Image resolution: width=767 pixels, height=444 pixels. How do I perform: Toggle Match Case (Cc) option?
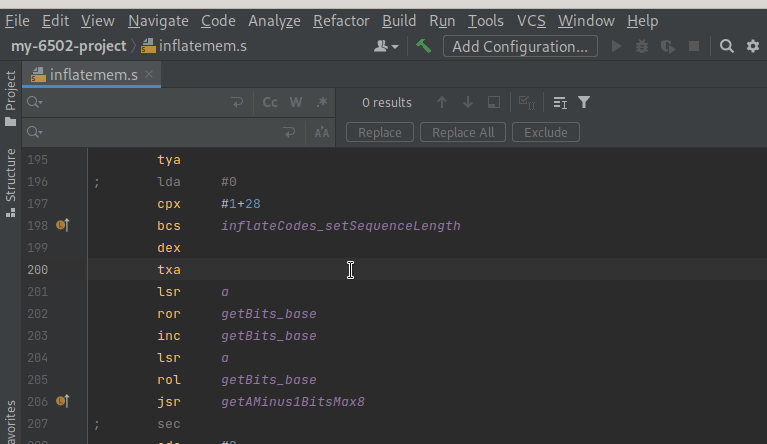coord(270,102)
